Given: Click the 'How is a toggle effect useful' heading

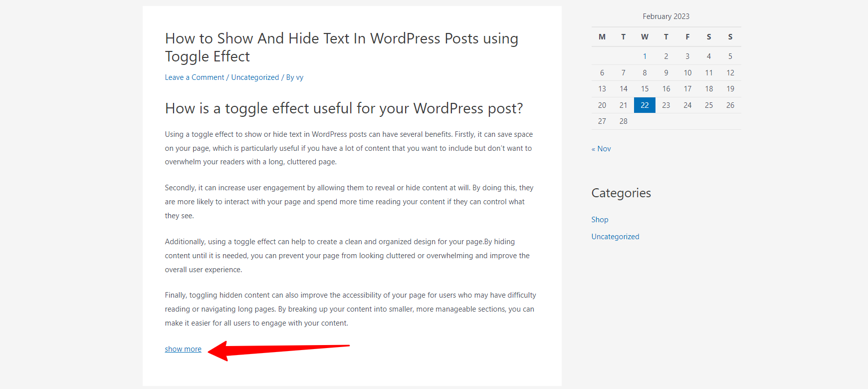Looking at the screenshot, I should 344,108.
